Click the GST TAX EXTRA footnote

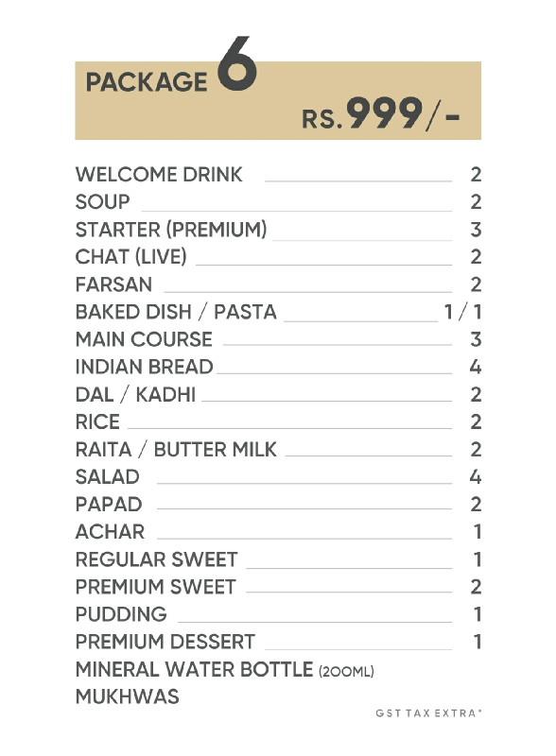click(428, 713)
